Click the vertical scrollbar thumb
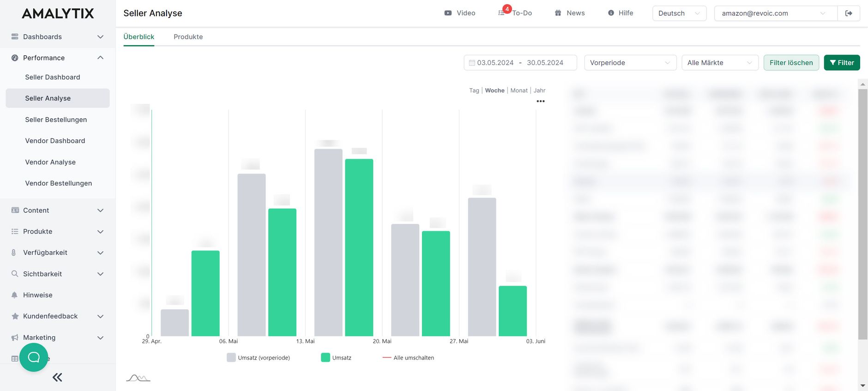 click(862, 214)
